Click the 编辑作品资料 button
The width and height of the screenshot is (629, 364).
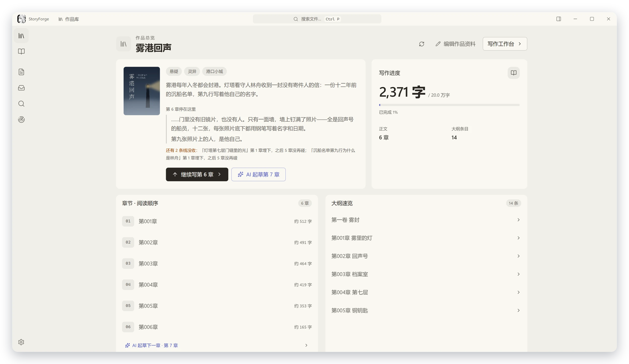click(x=455, y=44)
